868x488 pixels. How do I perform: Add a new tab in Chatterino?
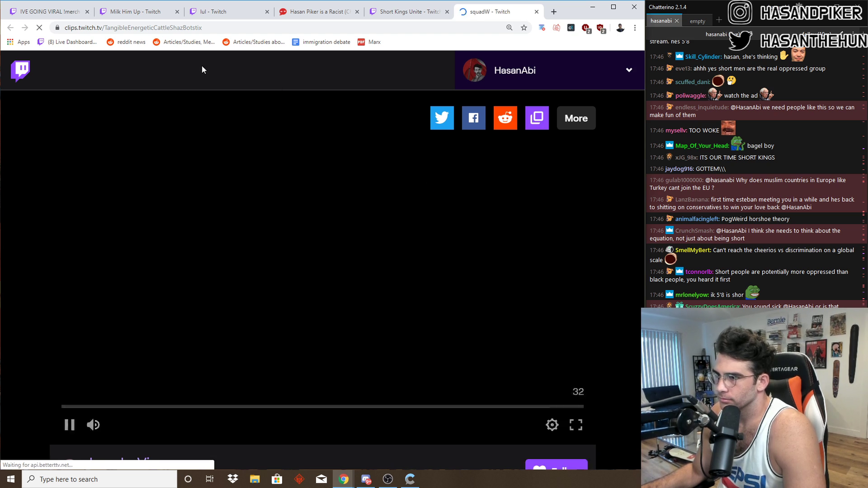[719, 21]
